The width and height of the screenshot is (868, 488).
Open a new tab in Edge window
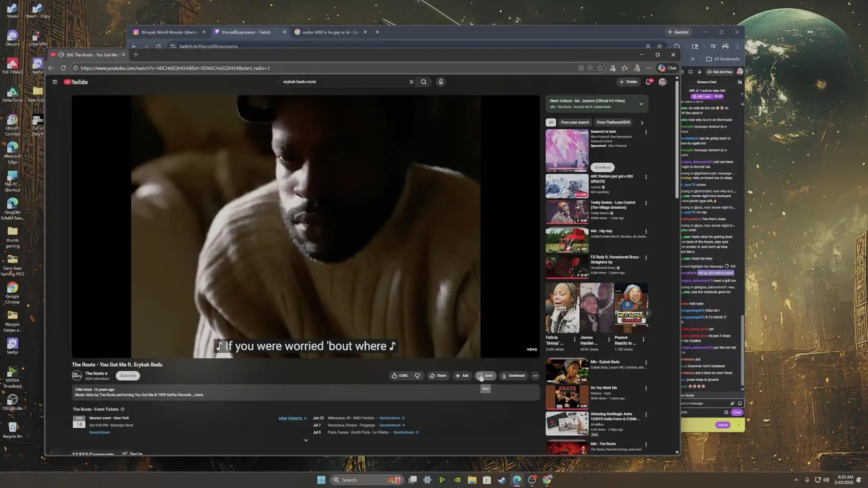(x=136, y=54)
